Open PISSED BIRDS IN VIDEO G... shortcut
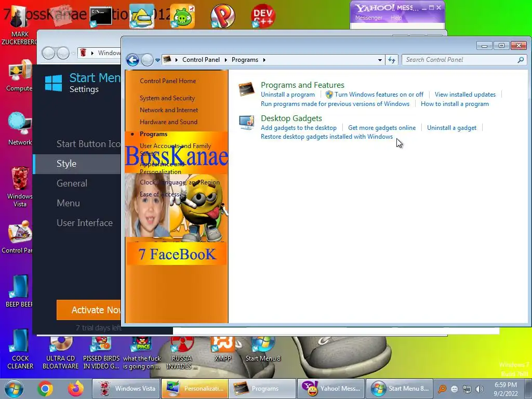Image resolution: width=532 pixels, height=399 pixels. (101, 353)
